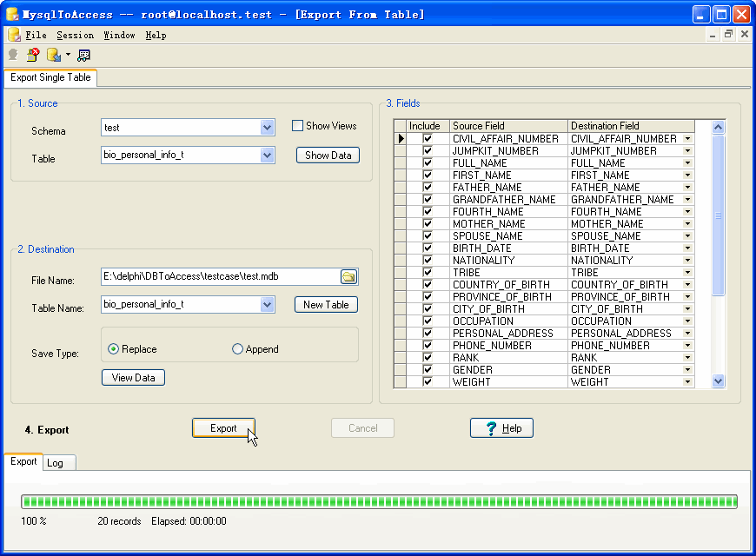This screenshot has height=556, width=756.
Task: Select the Export Single Table tab
Action: 50,77
